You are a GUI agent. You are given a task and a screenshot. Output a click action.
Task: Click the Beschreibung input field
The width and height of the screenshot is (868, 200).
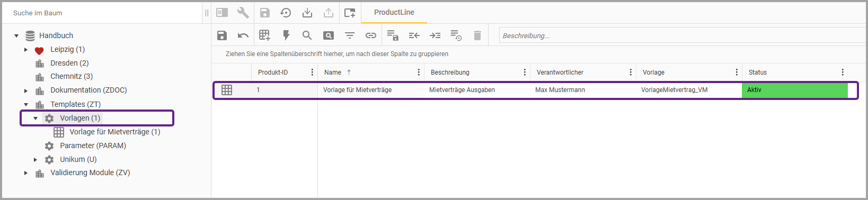click(x=683, y=35)
